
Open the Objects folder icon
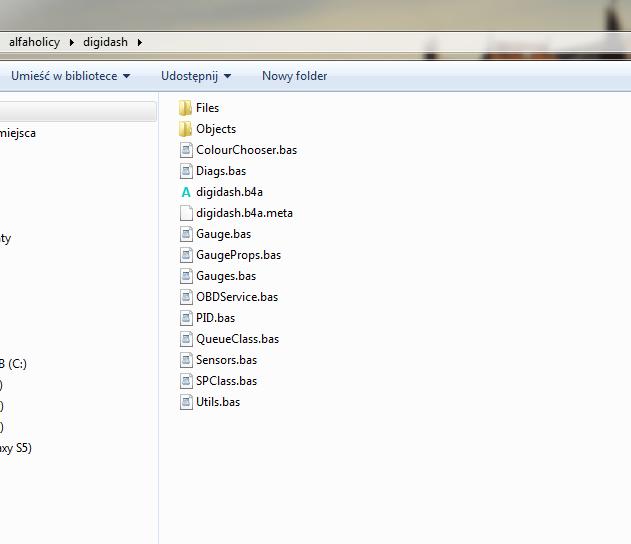coord(185,129)
